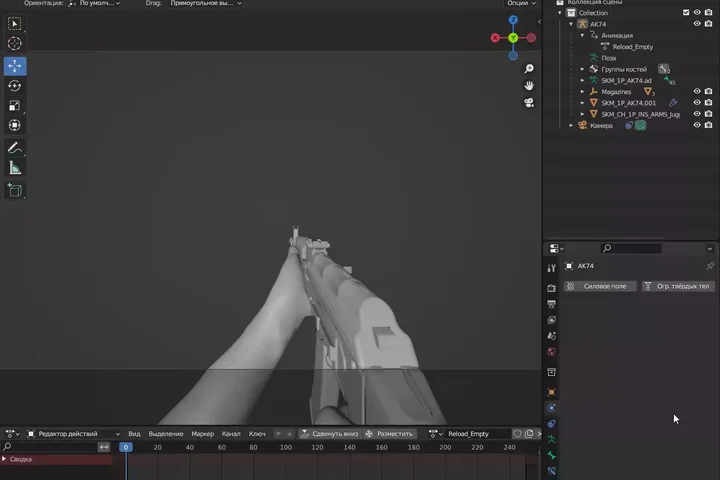720x480 pixels.
Task: Click the new action duplicate icon
Action: point(529,434)
